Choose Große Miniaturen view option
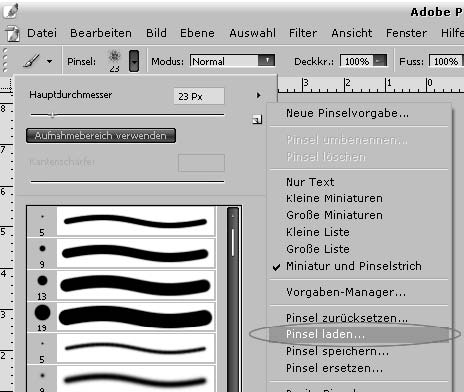Screen dimensions: 464x392 [x=334, y=215]
